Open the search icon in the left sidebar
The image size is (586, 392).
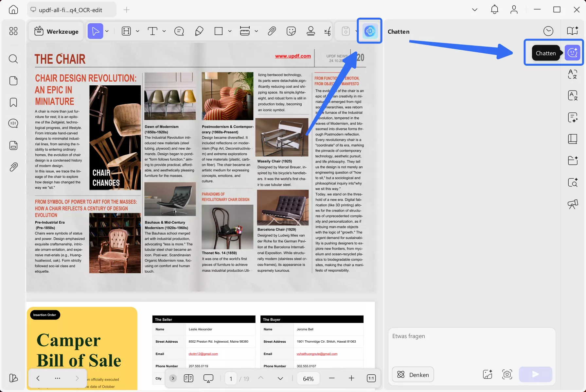13,59
